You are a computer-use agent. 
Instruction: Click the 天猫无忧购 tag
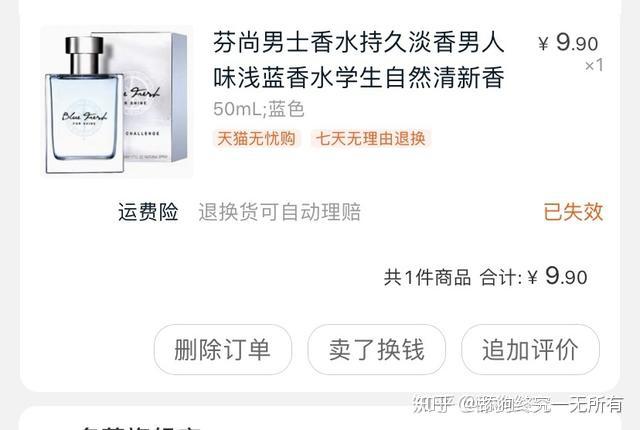256,139
